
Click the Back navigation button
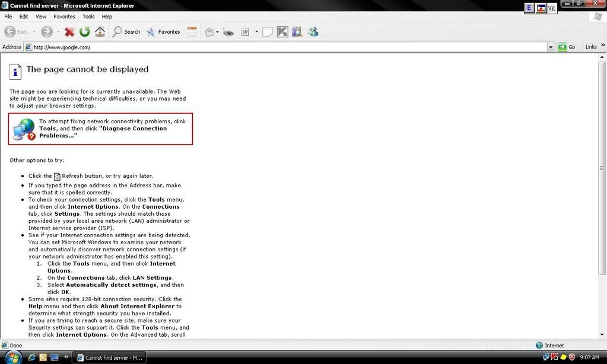pyautogui.click(x=16, y=32)
